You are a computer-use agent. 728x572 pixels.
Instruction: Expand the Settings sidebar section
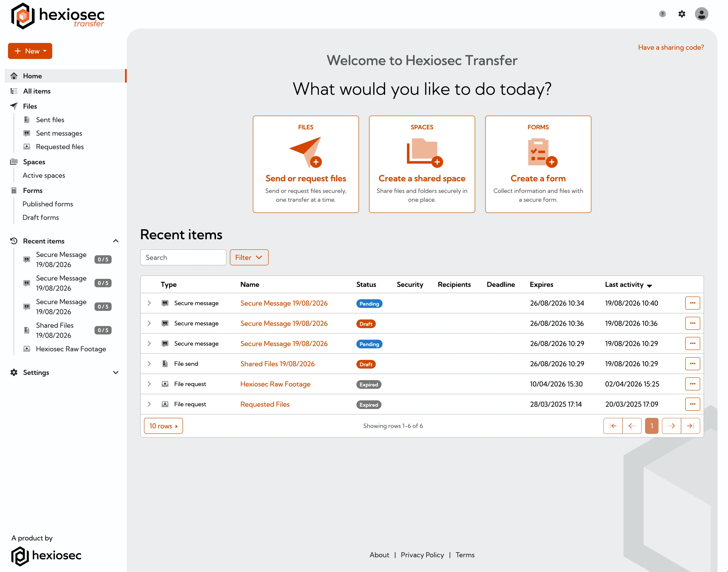(x=116, y=372)
